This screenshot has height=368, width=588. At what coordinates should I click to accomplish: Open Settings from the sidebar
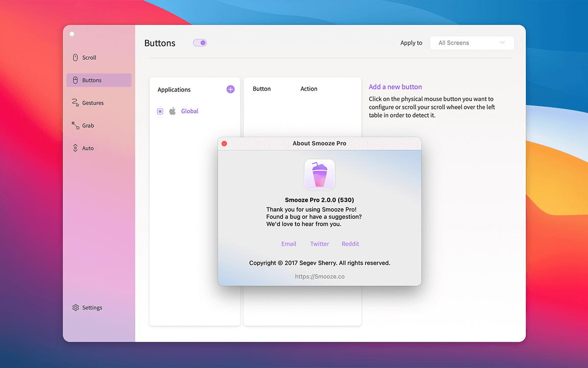99,308
